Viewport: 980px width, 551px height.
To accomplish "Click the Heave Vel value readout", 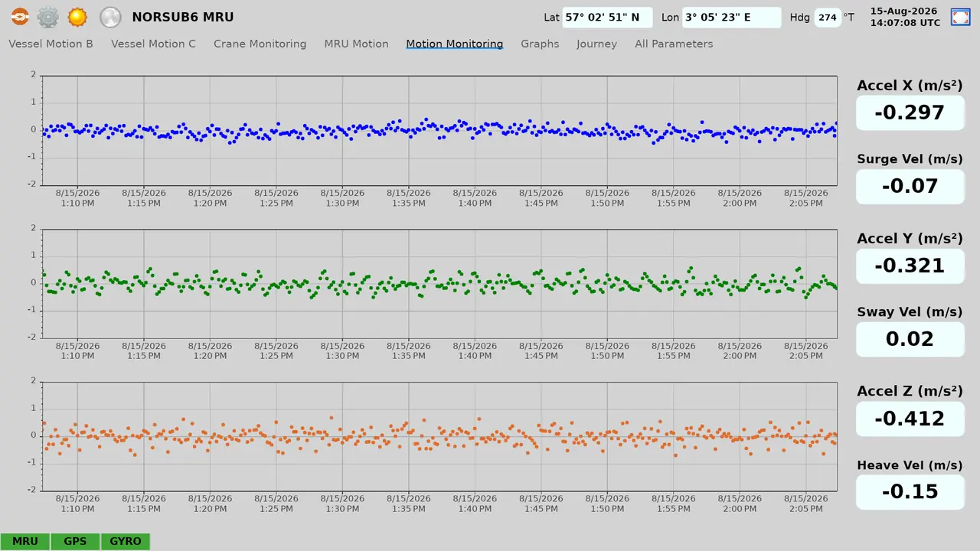I will point(910,491).
